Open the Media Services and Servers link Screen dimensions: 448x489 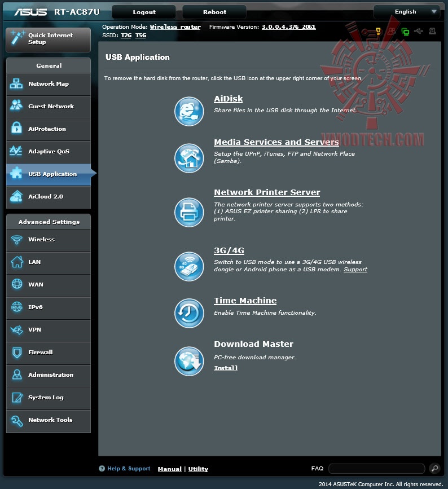tap(276, 142)
